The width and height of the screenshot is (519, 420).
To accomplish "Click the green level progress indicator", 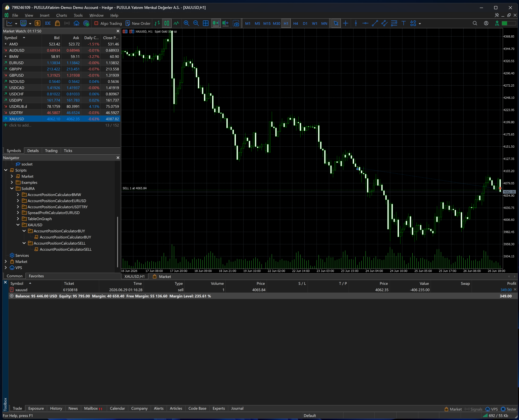I will click(x=509, y=23).
